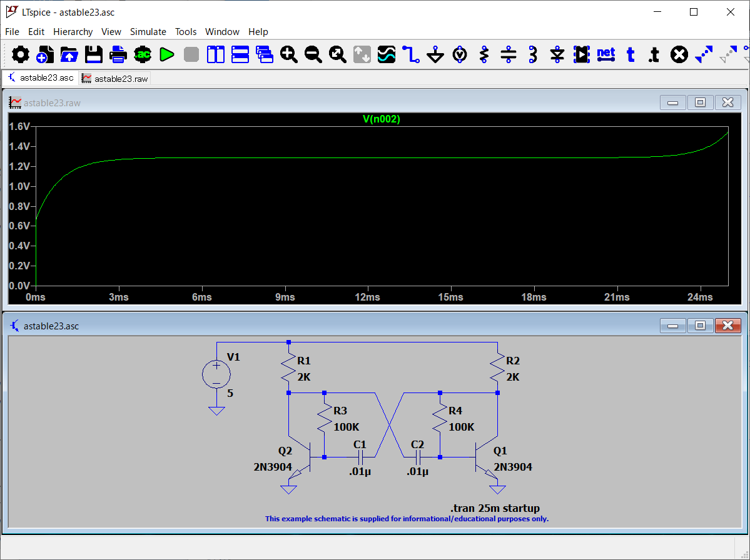The width and height of the screenshot is (750, 560).
Task: Switch to the astable23.raw tab
Action: 115,79
